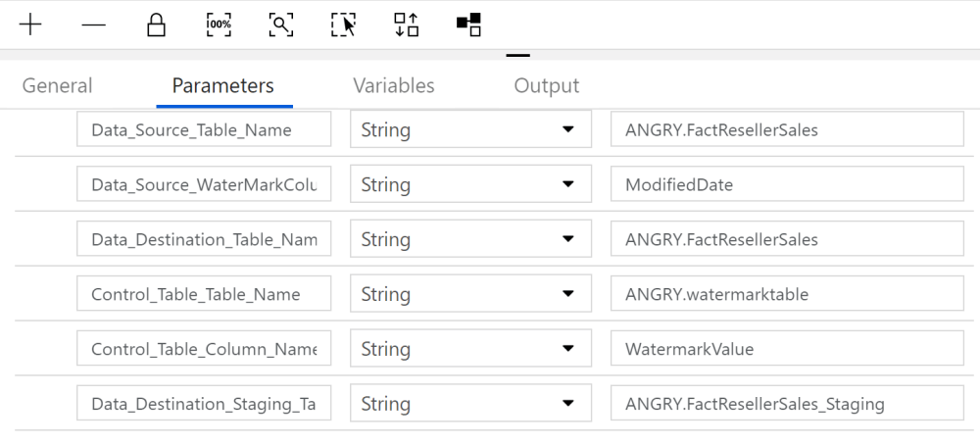
Task: Switch to the General tab
Action: (57, 86)
